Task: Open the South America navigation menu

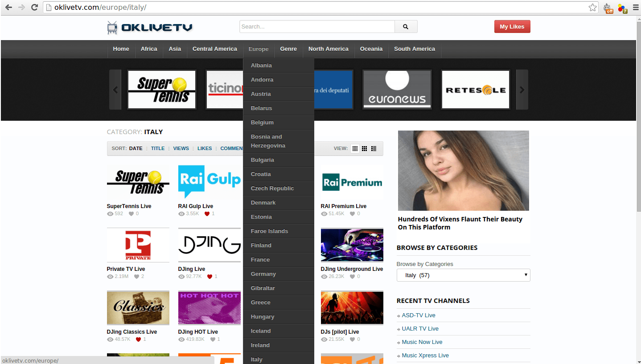Action: (x=415, y=49)
